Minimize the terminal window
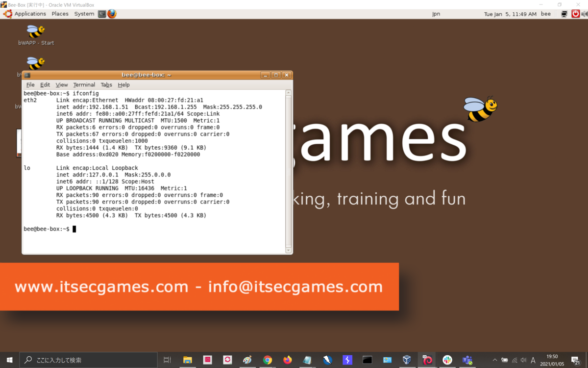588x368 pixels. pyautogui.click(x=266, y=75)
